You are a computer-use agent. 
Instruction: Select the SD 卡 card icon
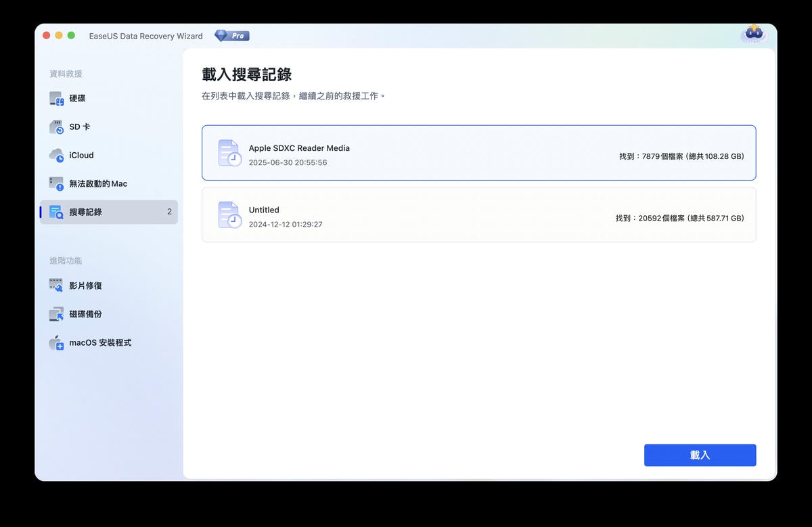pos(56,127)
